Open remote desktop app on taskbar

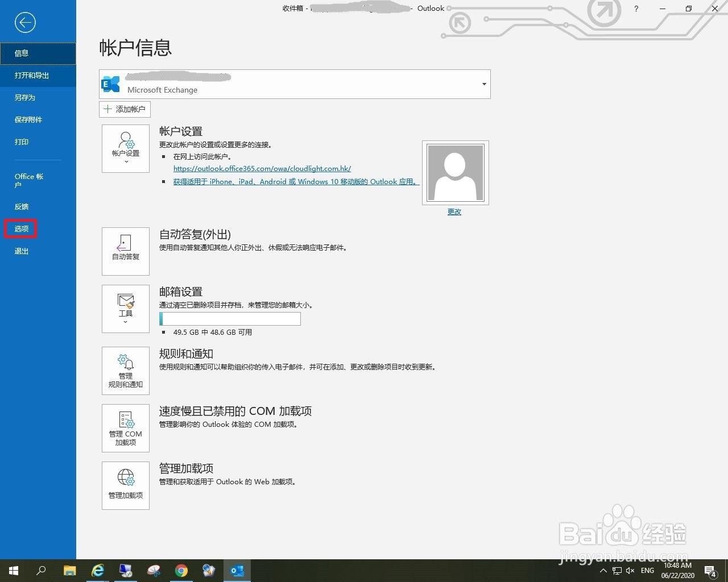(x=126, y=571)
